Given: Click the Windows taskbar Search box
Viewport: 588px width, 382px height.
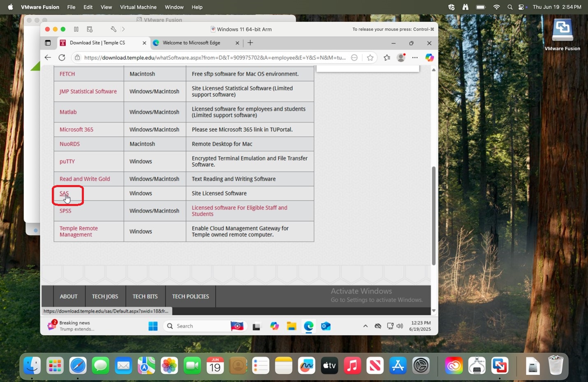Looking at the screenshot, I should [x=197, y=326].
